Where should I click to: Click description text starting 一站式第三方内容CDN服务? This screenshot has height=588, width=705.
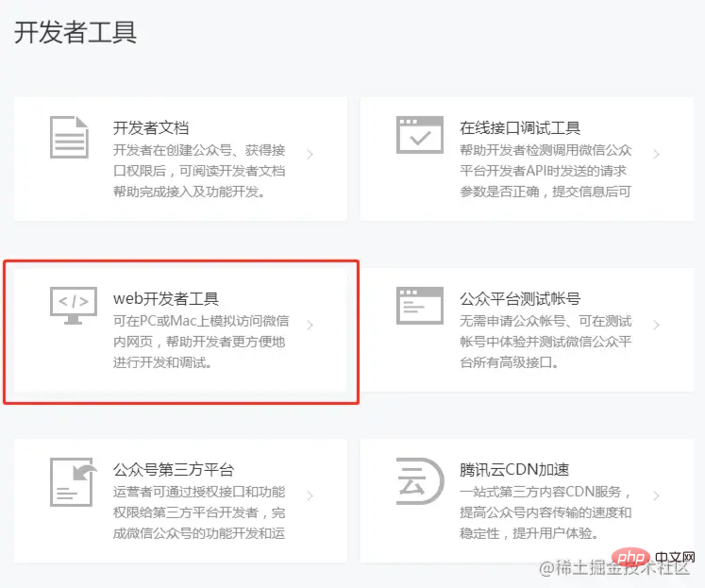[x=546, y=512]
